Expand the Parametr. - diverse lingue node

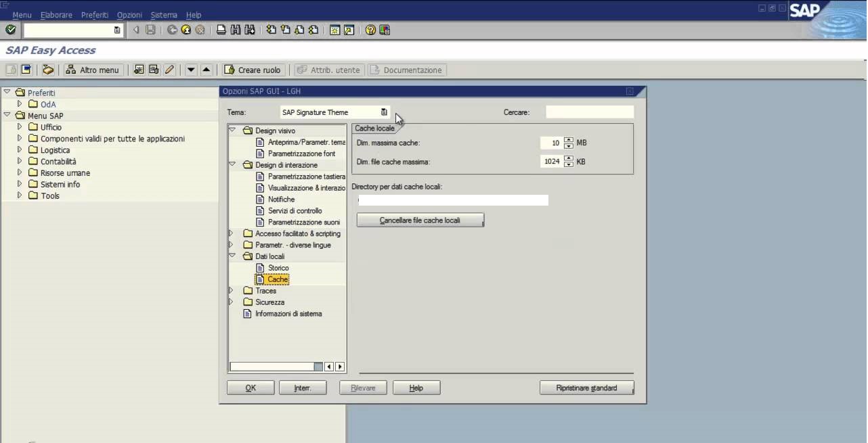point(232,245)
